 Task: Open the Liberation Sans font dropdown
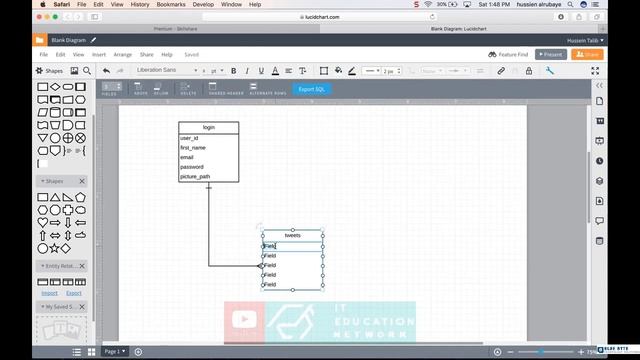[167, 70]
